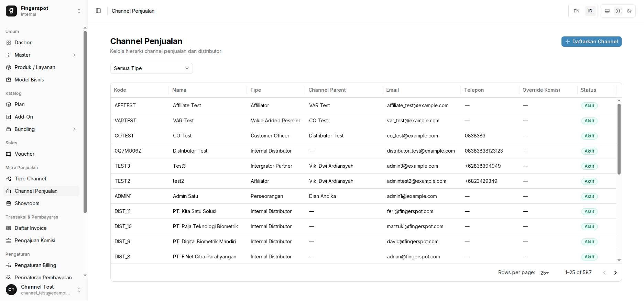Screen dimensions: 644x301
Task: Go to previous page of channels
Action: click(604, 273)
